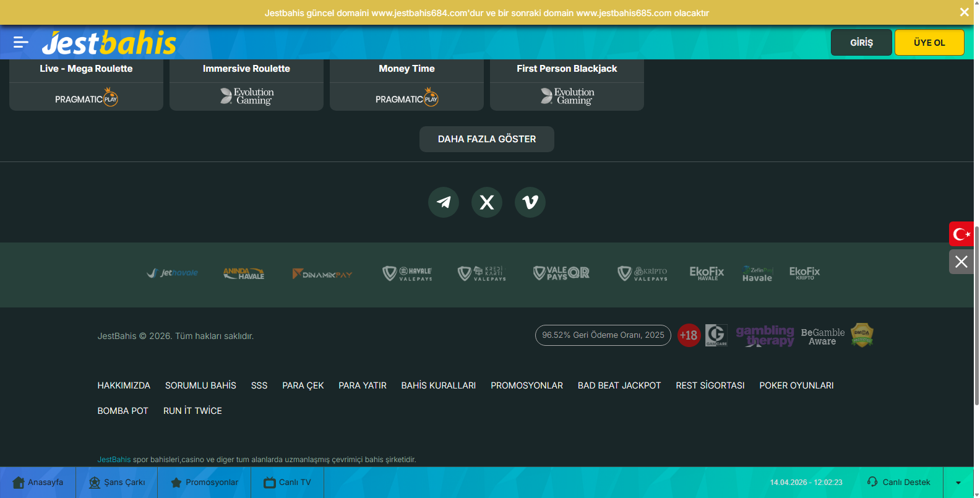Viewport: 980px width, 498px height.
Task: Select the Turkish flag language icon
Action: 961,234
